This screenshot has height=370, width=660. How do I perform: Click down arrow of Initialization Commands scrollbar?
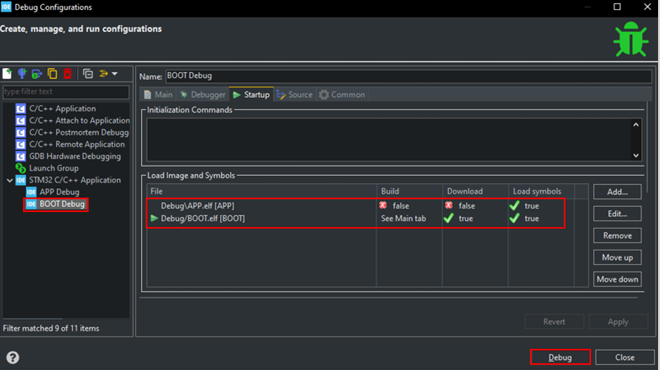point(636,155)
